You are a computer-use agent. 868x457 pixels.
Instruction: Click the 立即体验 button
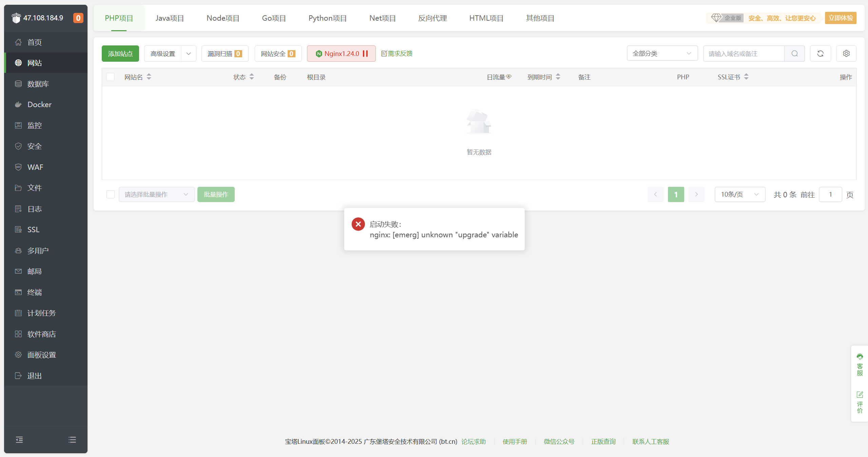point(841,18)
